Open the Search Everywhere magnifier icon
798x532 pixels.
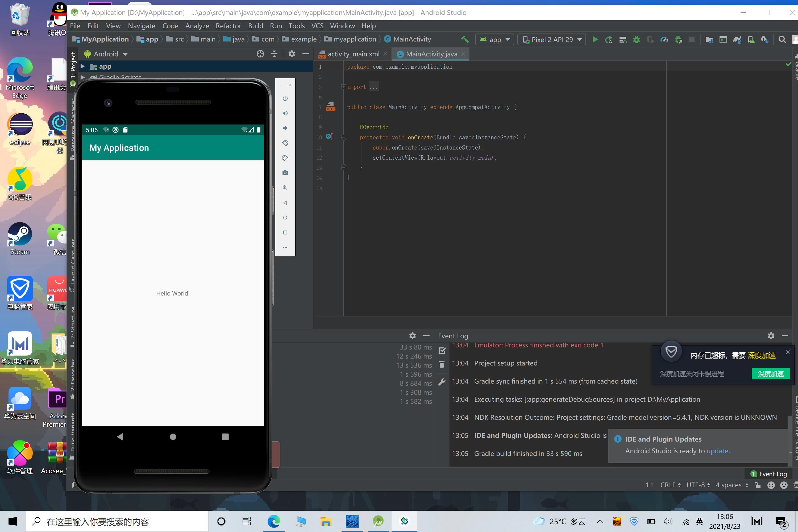pos(782,39)
